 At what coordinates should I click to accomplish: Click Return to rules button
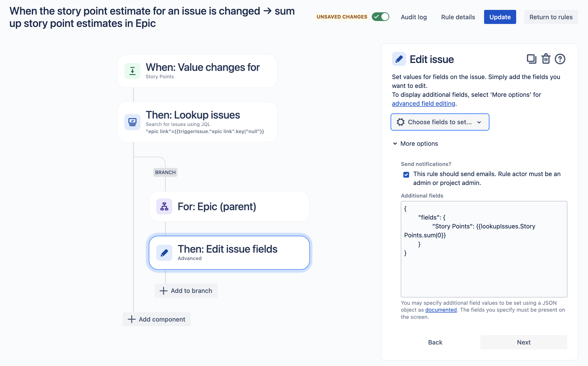551,17
